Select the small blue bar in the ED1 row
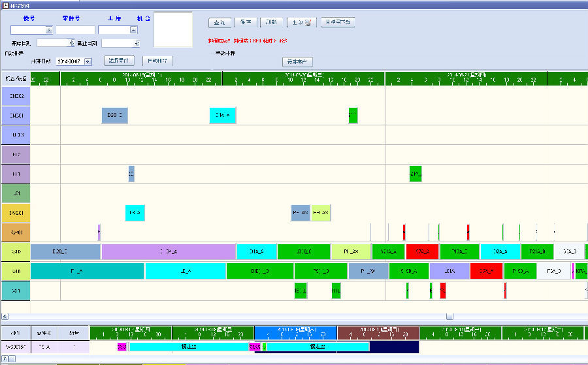The height and width of the screenshot is (365, 588). tap(131, 174)
